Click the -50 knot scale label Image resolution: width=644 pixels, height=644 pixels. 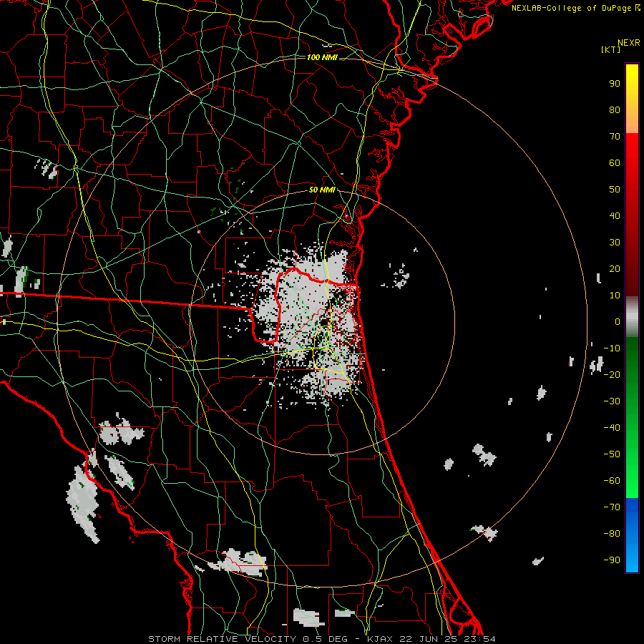tap(612, 454)
